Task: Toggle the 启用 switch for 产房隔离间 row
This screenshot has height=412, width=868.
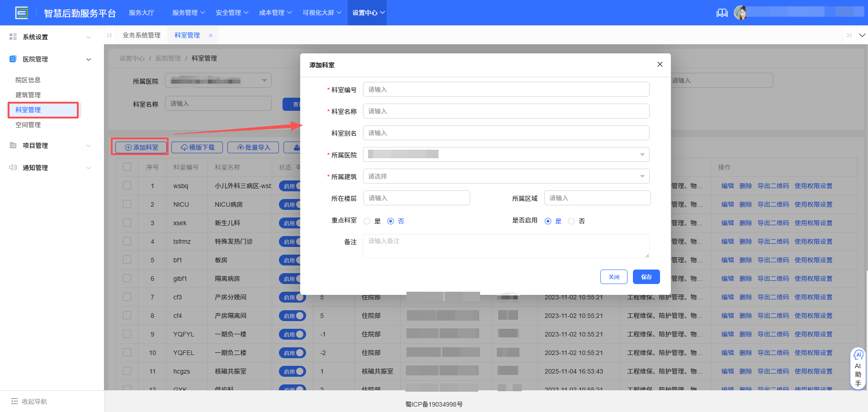Action: tap(292, 316)
